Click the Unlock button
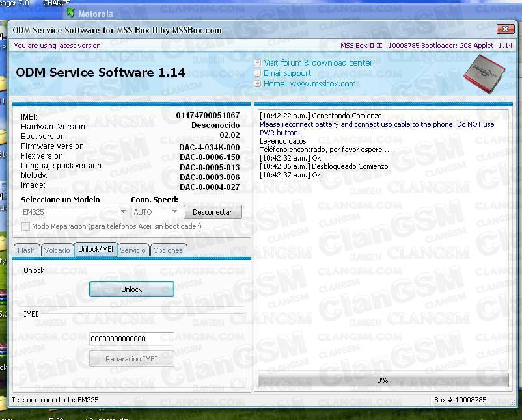The width and height of the screenshot is (522, 420). (x=131, y=289)
